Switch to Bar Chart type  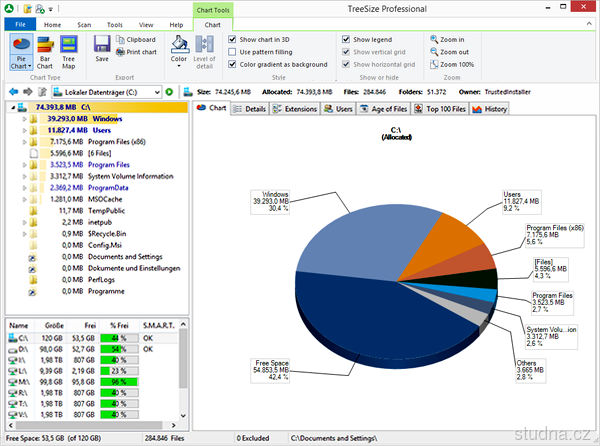point(45,52)
